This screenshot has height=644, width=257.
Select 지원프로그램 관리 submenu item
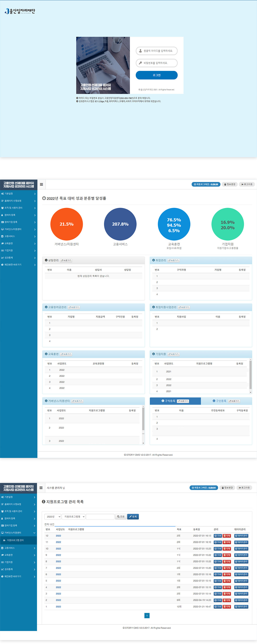point(18,540)
